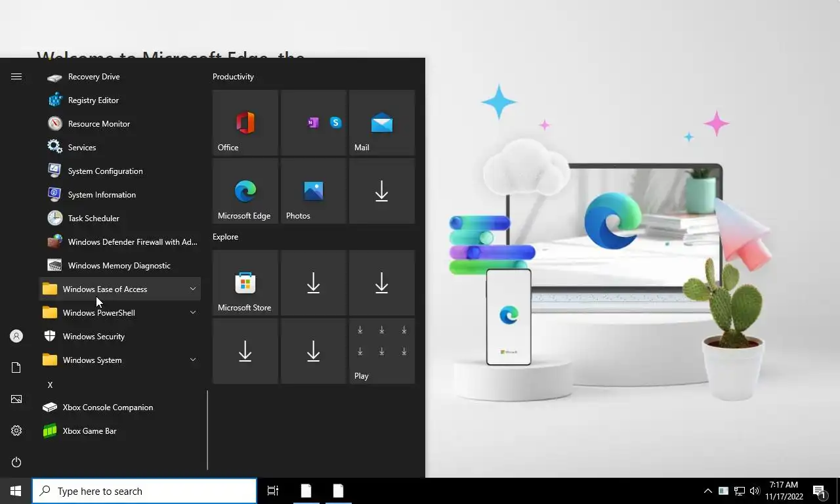Jump to letter X section header
Viewport: 840px width, 504px height.
50,385
